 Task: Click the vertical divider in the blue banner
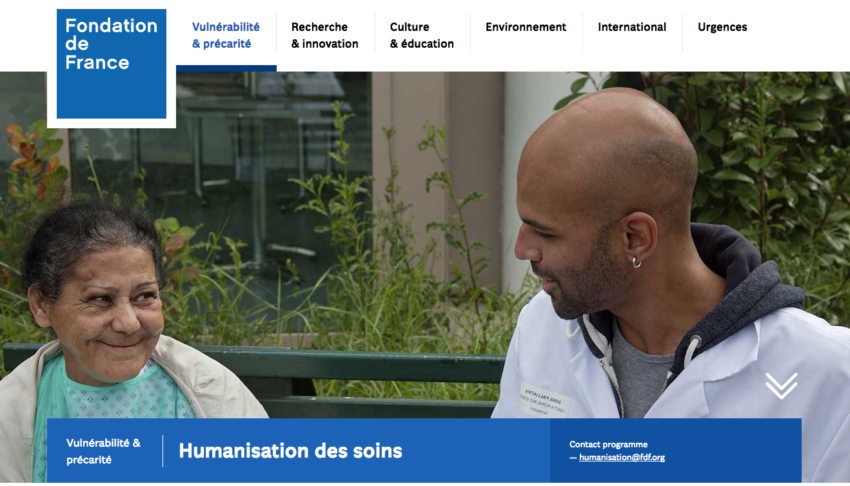coord(163,451)
